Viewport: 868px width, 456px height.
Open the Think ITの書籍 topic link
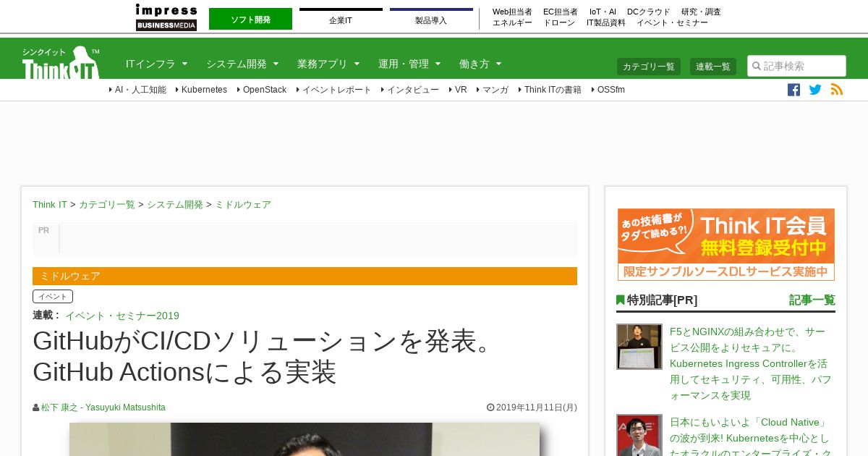[x=550, y=90]
